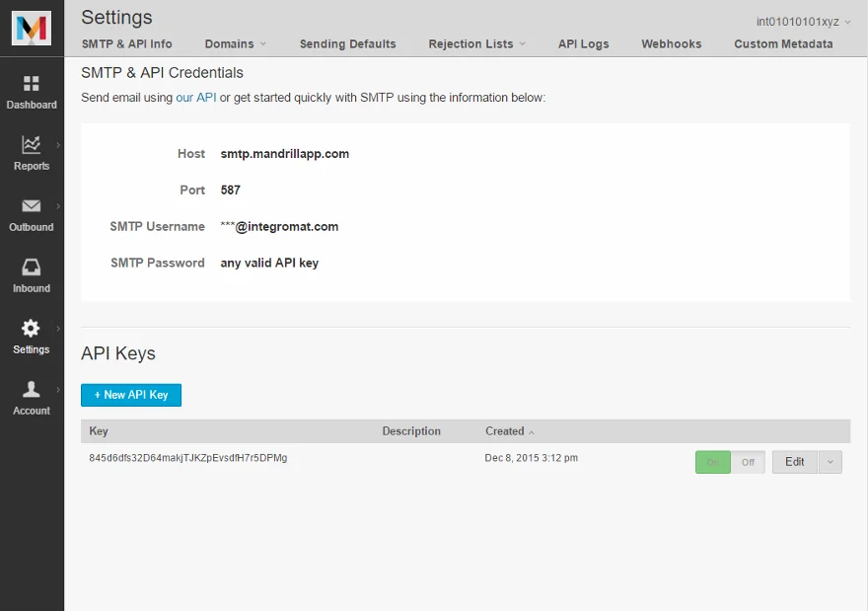This screenshot has height=611, width=868.
Task: Open Account person icon in sidebar
Action: (31, 390)
